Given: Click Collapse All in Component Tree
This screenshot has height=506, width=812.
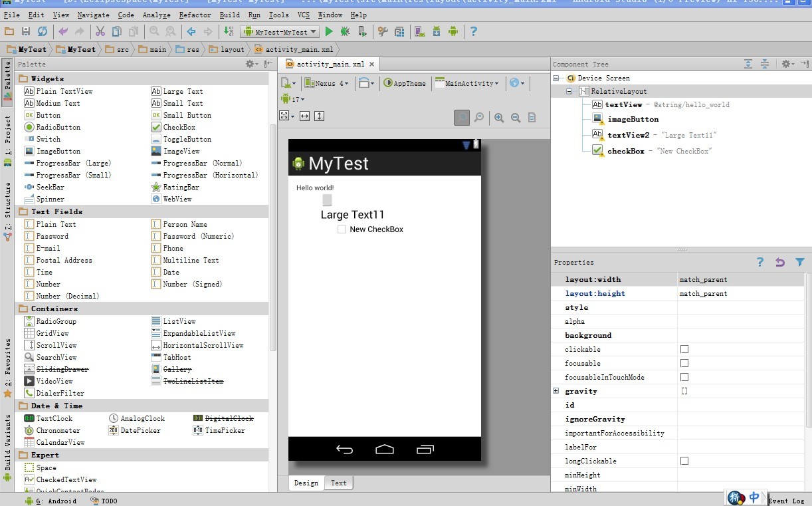Looking at the screenshot, I should (x=765, y=64).
